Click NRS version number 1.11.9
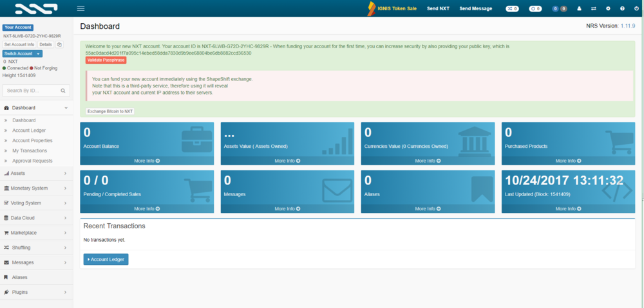Image resolution: width=644 pixels, height=308 pixels. click(627, 26)
